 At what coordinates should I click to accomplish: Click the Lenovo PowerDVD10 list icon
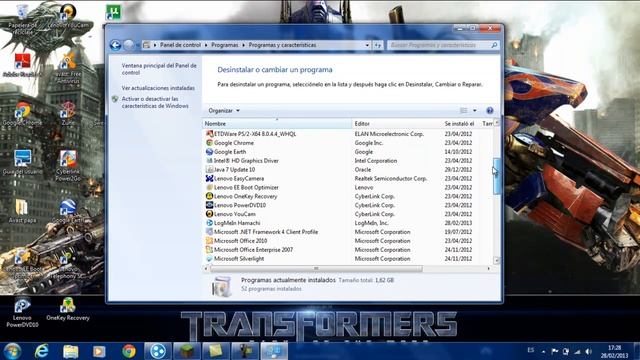tap(209, 205)
